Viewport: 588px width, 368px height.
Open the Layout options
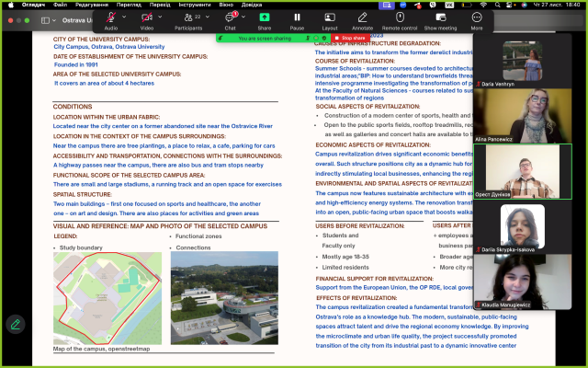click(x=329, y=17)
